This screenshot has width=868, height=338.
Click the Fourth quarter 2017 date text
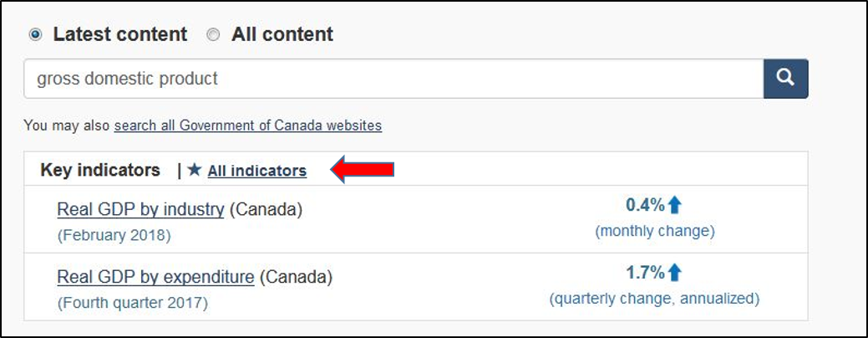132,303
